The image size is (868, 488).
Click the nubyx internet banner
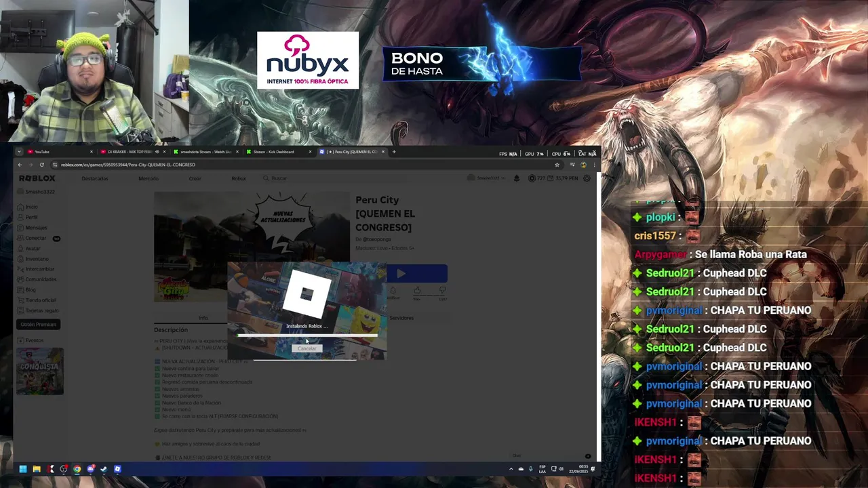point(308,60)
